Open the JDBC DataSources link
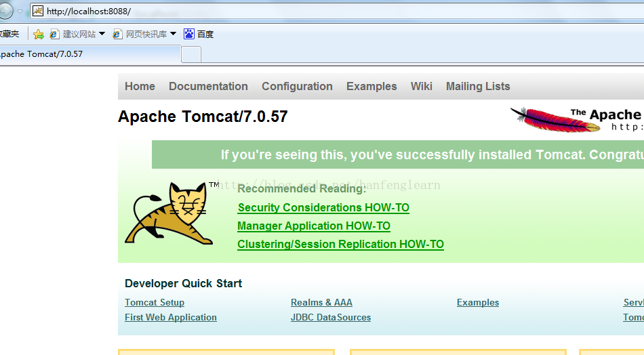Screen dimensions: 644x355 coord(331,317)
